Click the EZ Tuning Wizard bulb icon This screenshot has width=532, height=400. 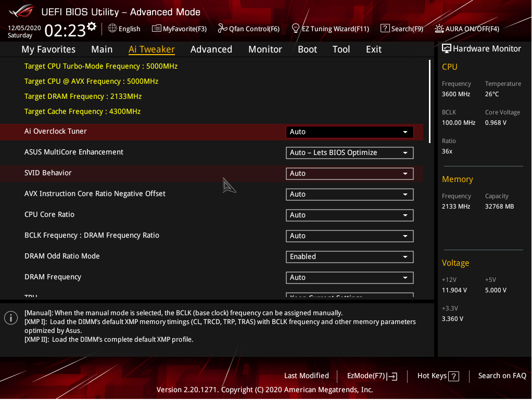click(296, 28)
